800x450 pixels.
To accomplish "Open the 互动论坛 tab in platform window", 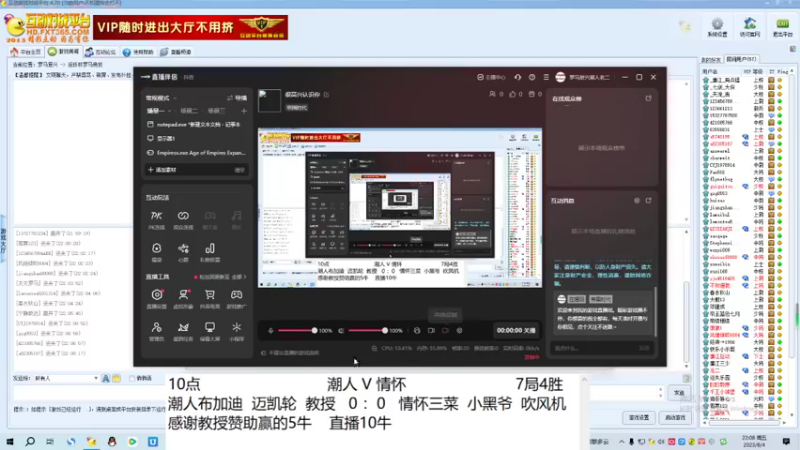I will [101, 52].
